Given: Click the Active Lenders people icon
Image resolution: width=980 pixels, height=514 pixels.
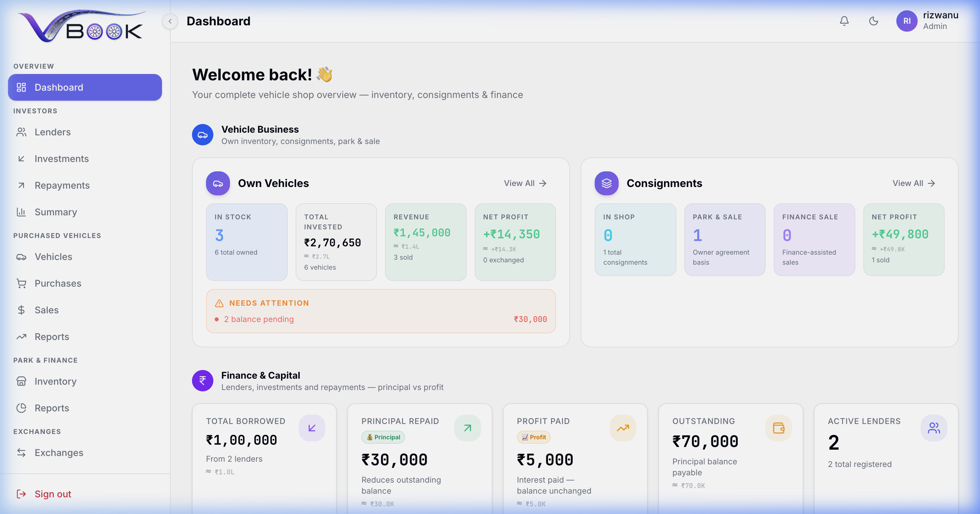Looking at the screenshot, I should click(x=934, y=428).
